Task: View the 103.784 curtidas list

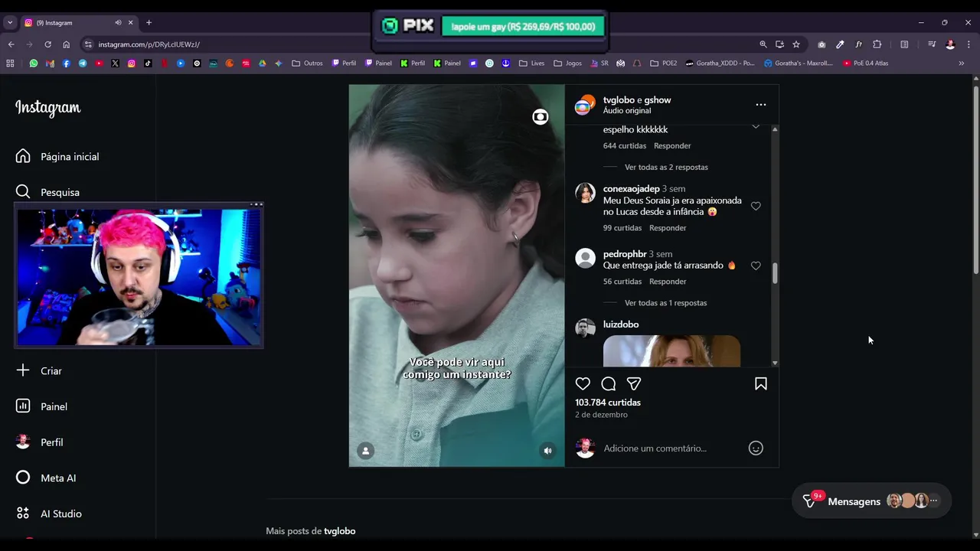Action: (x=608, y=403)
